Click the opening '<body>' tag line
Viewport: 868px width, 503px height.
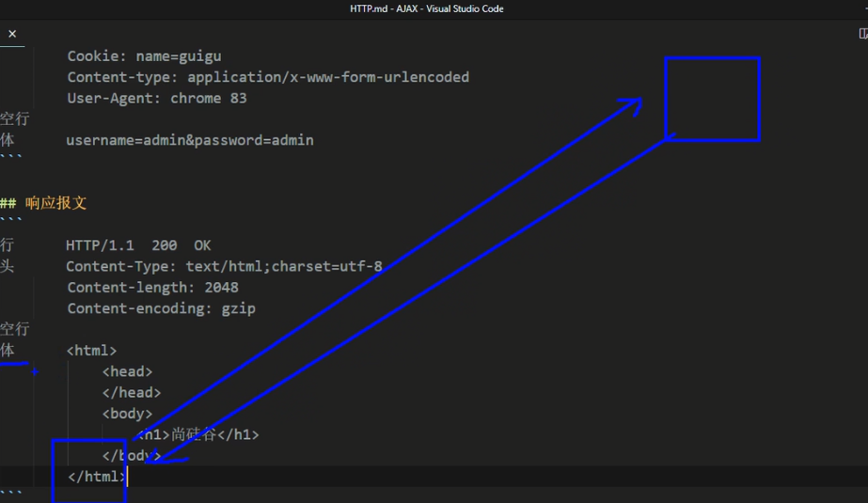pyautogui.click(x=127, y=414)
